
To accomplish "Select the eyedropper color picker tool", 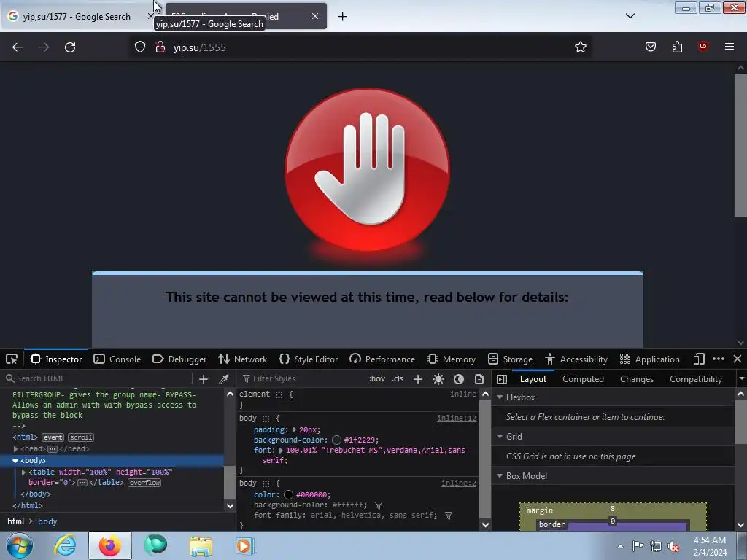I will pyautogui.click(x=223, y=378).
